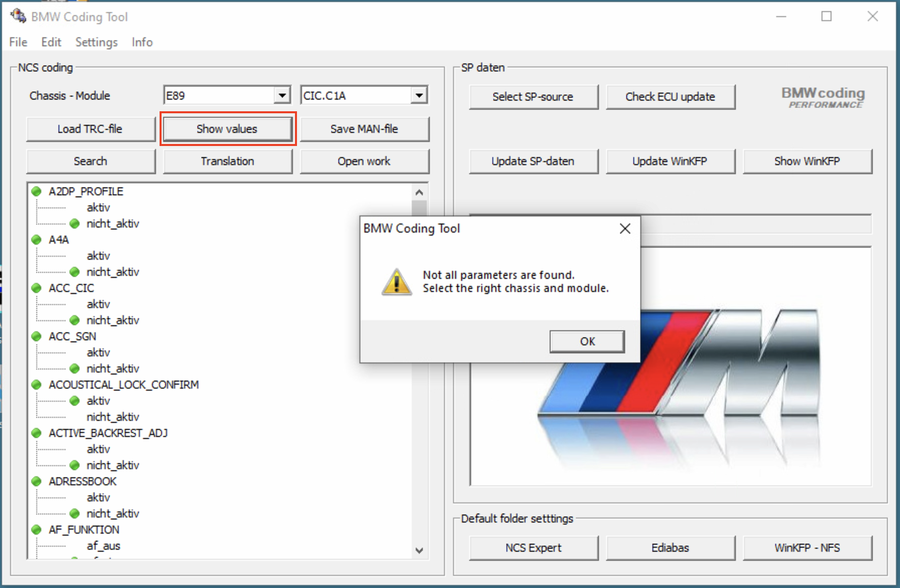The height and width of the screenshot is (588, 900).
Task: Click the green dot beside ACC_CIC
Action: point(36,288)
